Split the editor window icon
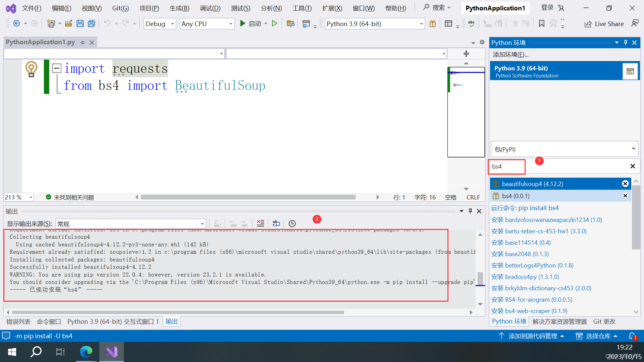The height and width of the screenshot is (362, 644). [x=466, y=54]
